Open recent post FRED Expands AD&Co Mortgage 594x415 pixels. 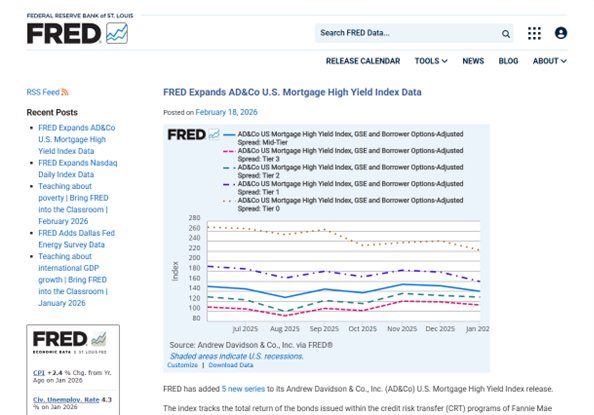[77, 139]
